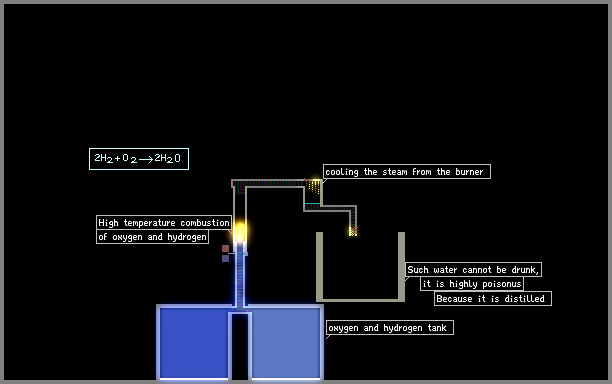This screenshot has height=384, width=612.
Task: Click the yellow outlet nozzle above container
Action: tap(353, 231)
